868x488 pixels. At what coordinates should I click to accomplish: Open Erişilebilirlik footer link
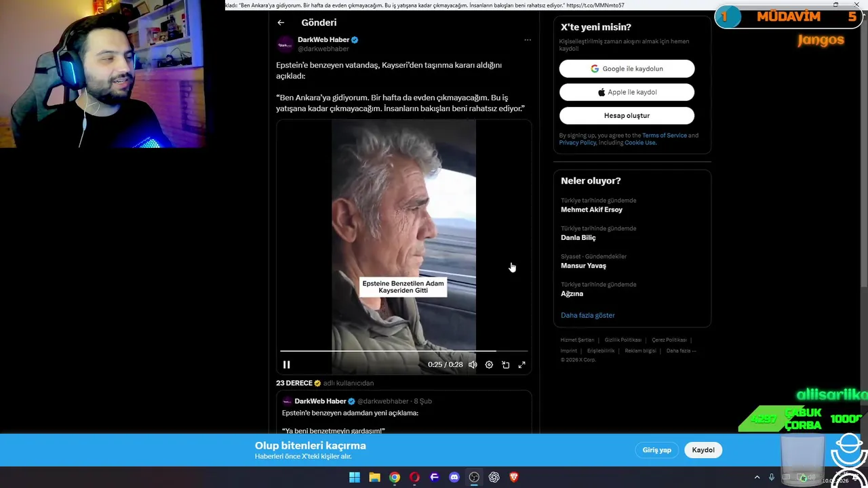[x=601, y=350]
